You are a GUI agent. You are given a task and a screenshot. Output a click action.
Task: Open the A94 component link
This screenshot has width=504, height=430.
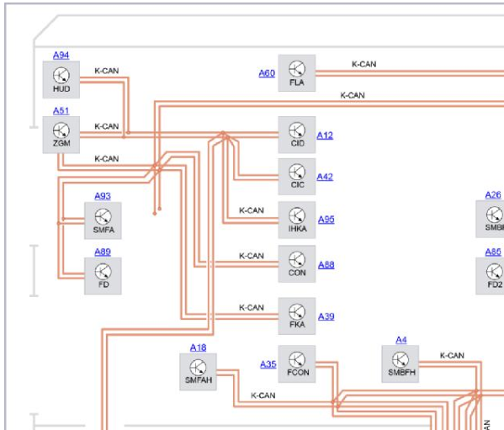point(61,56)
